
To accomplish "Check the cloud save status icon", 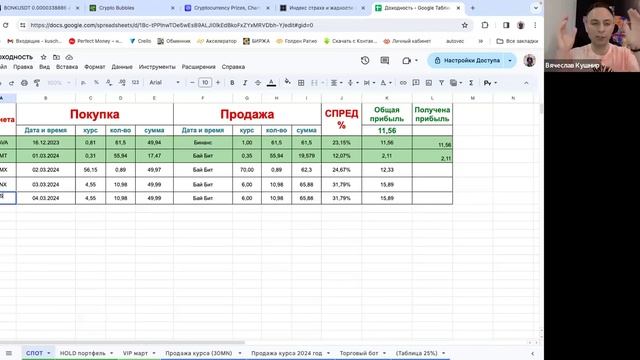I will (69, 57).
